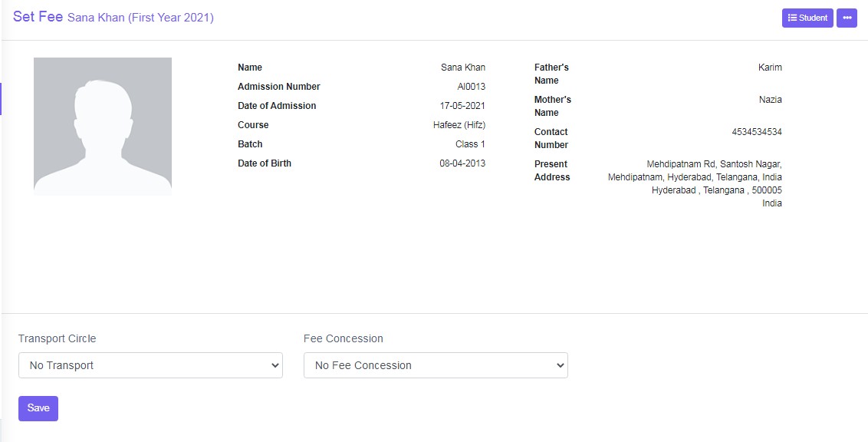Click the date of birth 08-04-2013

pyautogui.click(x=462, y=163)
